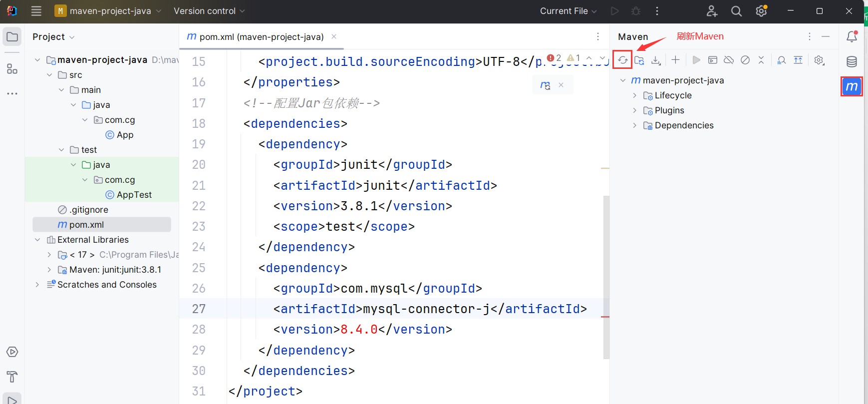Image resolution: width=868 pixels, height=404 pixels.
Task: Dismiss floating Maven changes popup
Action: tap(561, 85)
